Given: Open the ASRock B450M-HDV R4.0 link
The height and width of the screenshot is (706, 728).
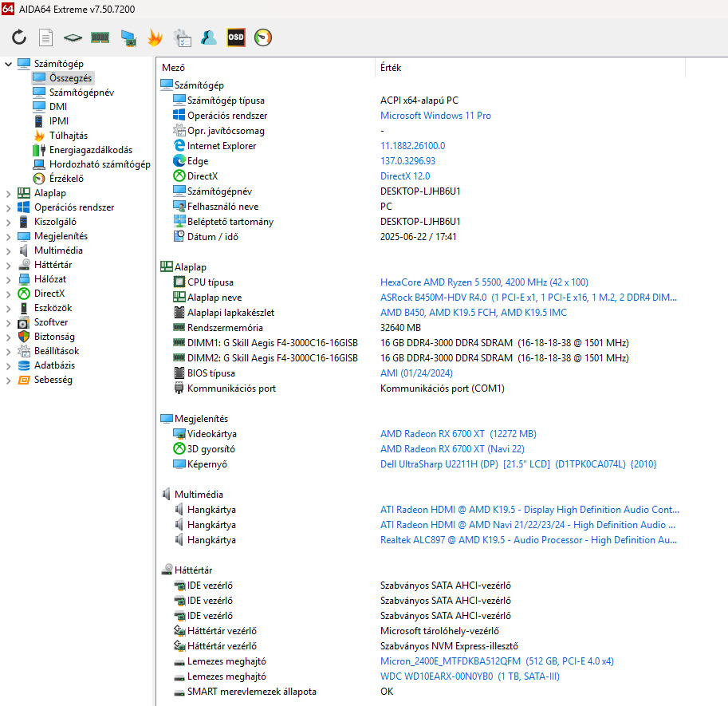Looking at the screenshot, I should (529, 298).
